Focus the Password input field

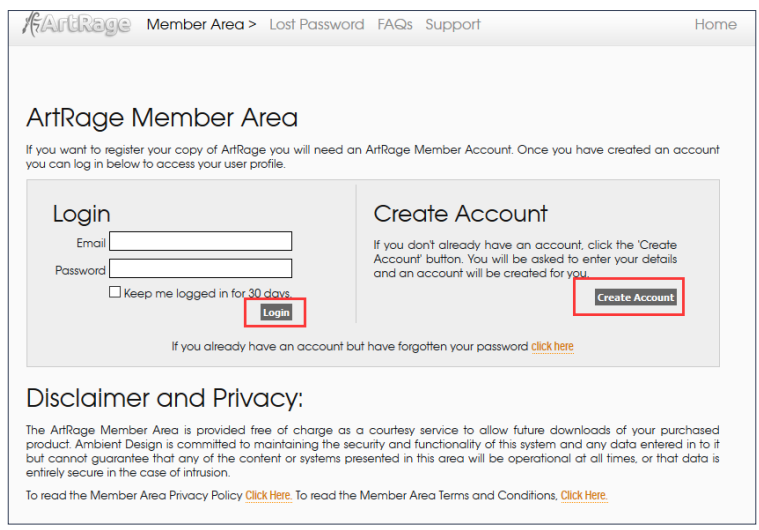click(200, 268)
